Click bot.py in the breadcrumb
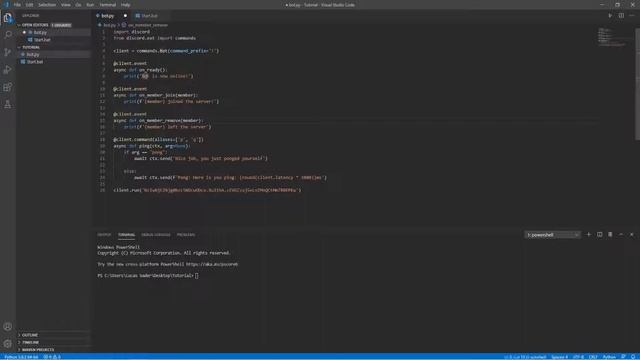This screenshot has width=640, height=360. (109, 25)
